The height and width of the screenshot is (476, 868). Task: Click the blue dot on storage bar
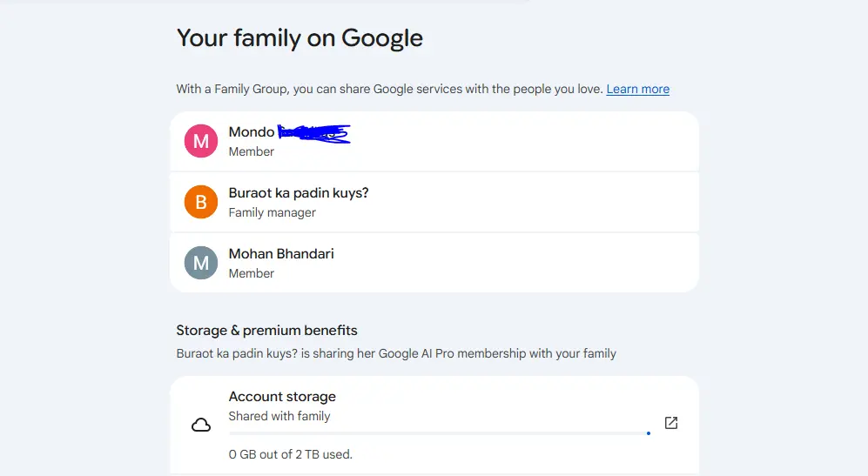649,433
